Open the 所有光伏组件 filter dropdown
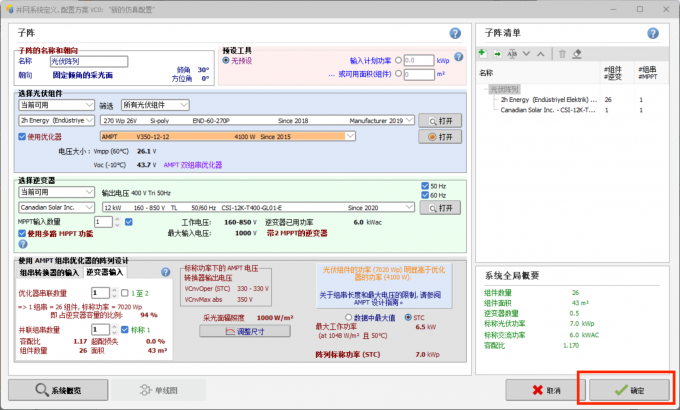The width and height of the screenshot is (680, 410). (x=155, y=105)
